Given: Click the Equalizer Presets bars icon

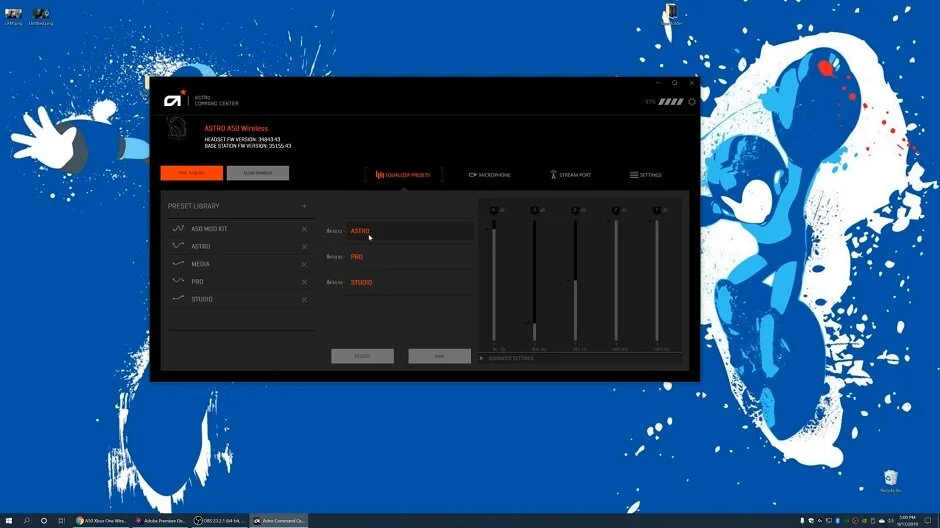Looking at the screenshot, I should 379,174.
